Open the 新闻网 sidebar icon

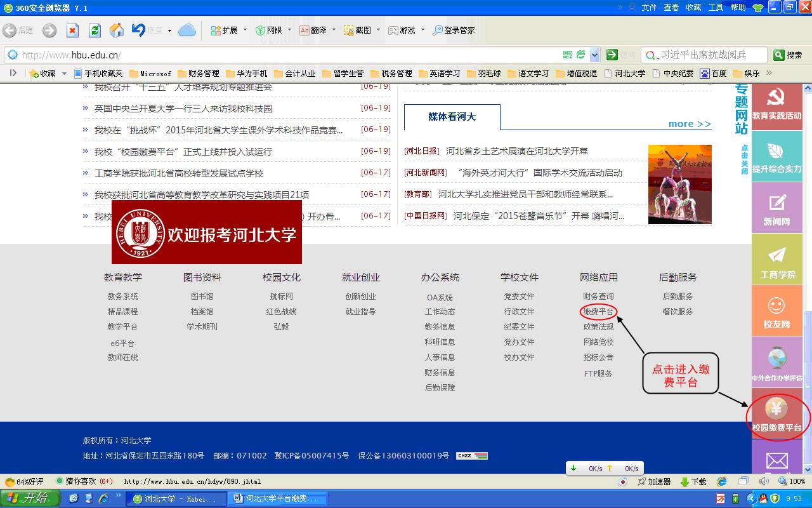point(777,208)
